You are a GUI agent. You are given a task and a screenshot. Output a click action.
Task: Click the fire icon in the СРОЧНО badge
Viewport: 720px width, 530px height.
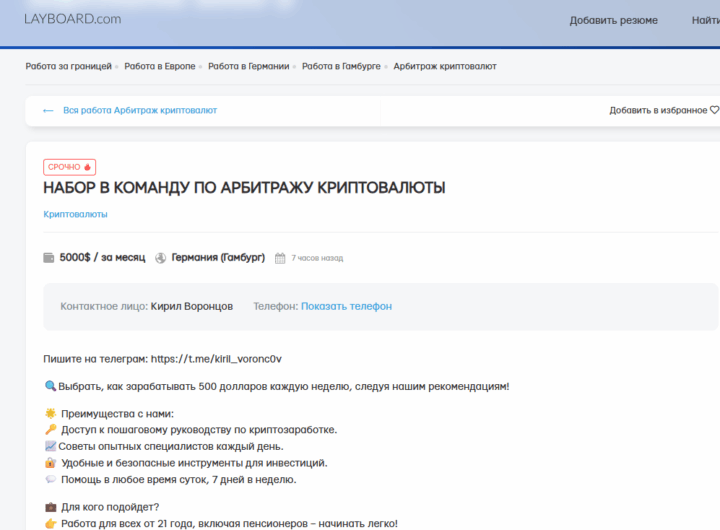(88, 167)
